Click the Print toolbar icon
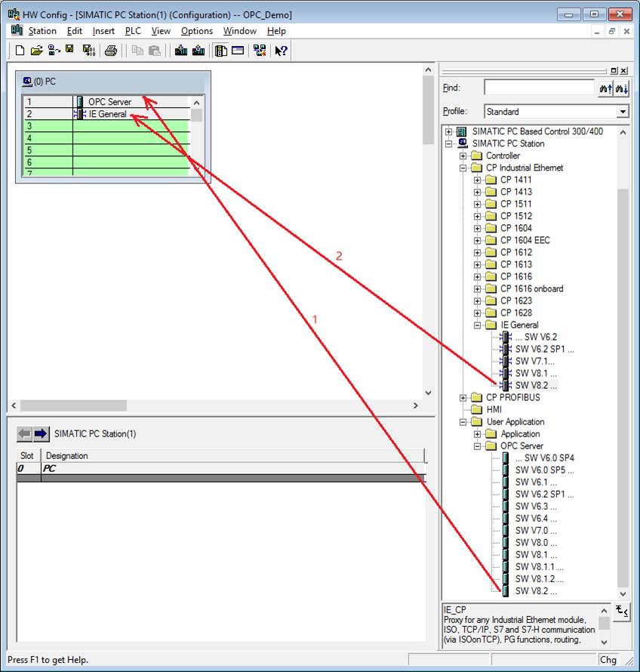The height and width of the screenshot is (672, 640). pyautogui.click(x=111, y=51)
